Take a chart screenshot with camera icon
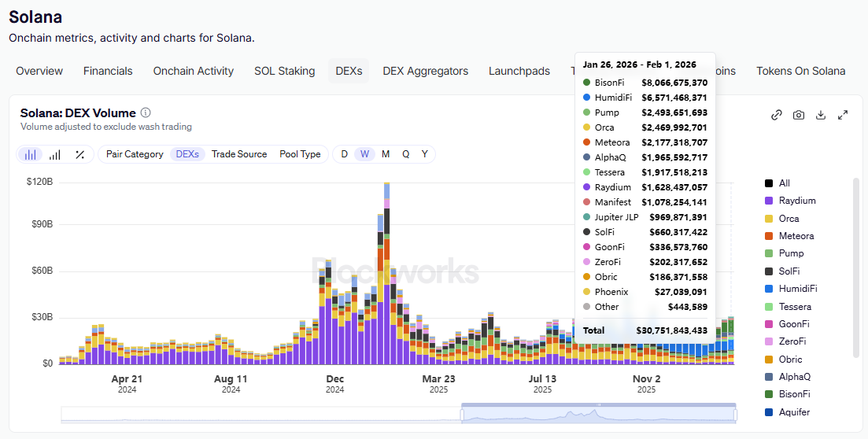Viewport: 868px width, 439px height. coord(798,115)
